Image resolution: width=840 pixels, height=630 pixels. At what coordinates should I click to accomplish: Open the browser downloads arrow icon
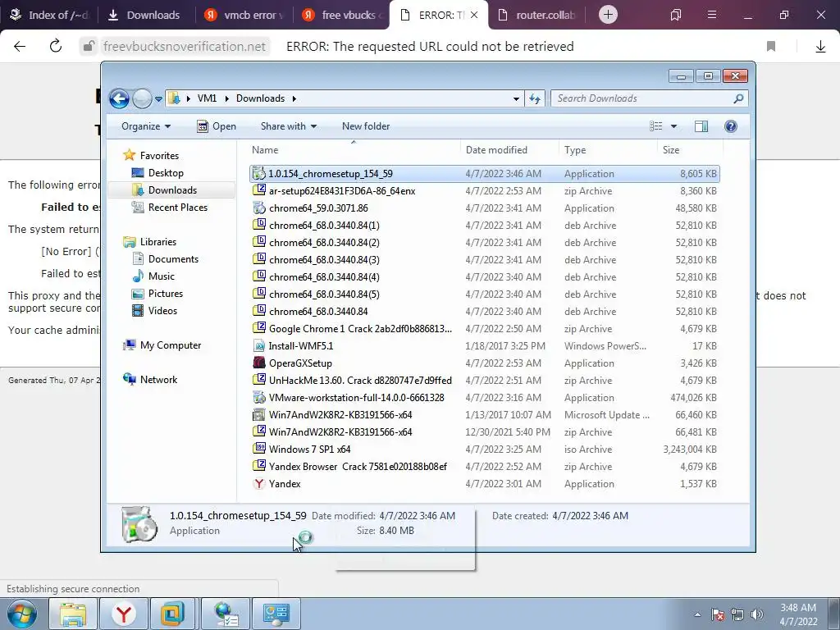(820, 47)
